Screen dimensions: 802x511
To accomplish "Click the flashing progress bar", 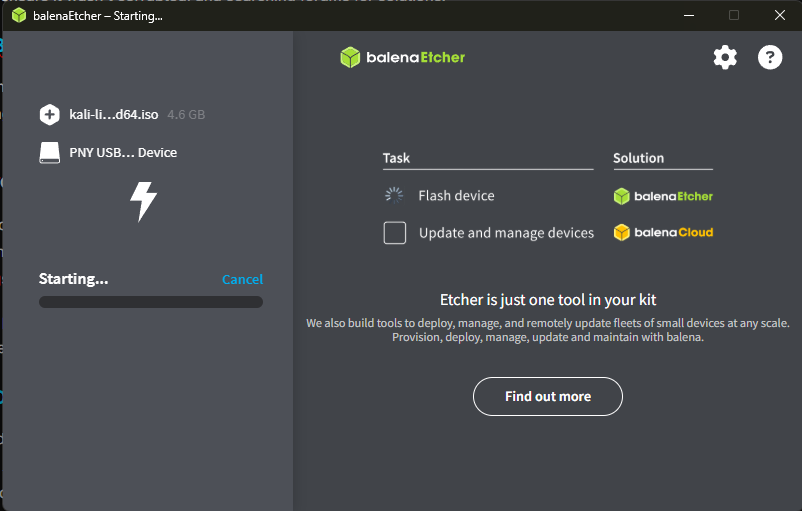I will click(x=150, y=302).
